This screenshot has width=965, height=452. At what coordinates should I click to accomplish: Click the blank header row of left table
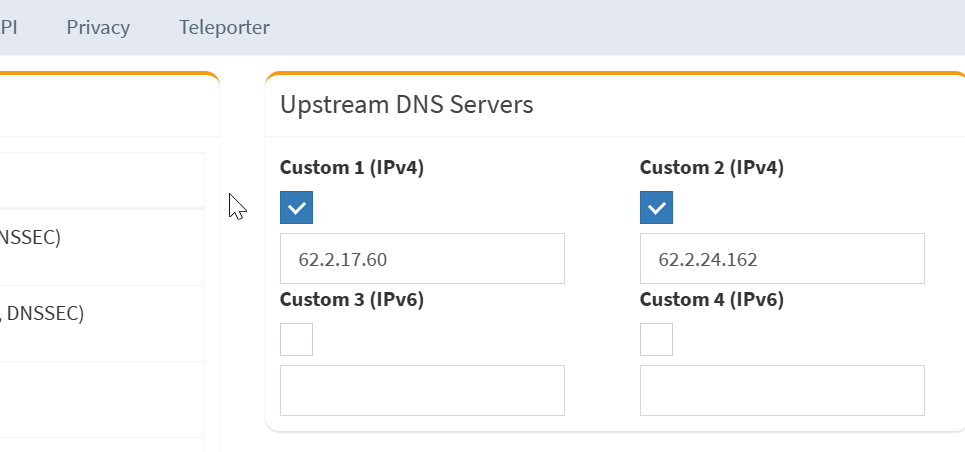(100, 180)
